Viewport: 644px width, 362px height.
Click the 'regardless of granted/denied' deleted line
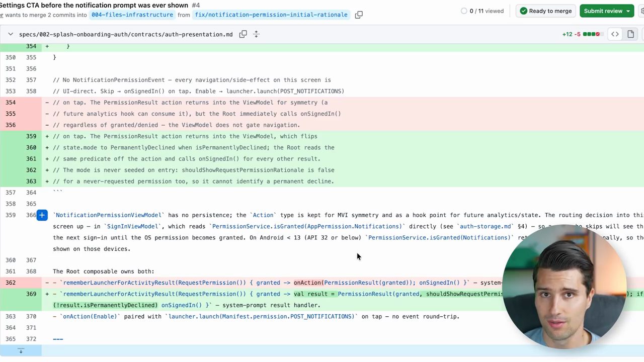pos(176,125)
